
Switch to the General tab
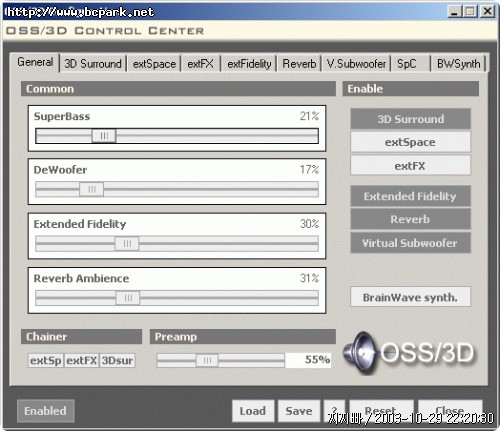pos(35,62)
